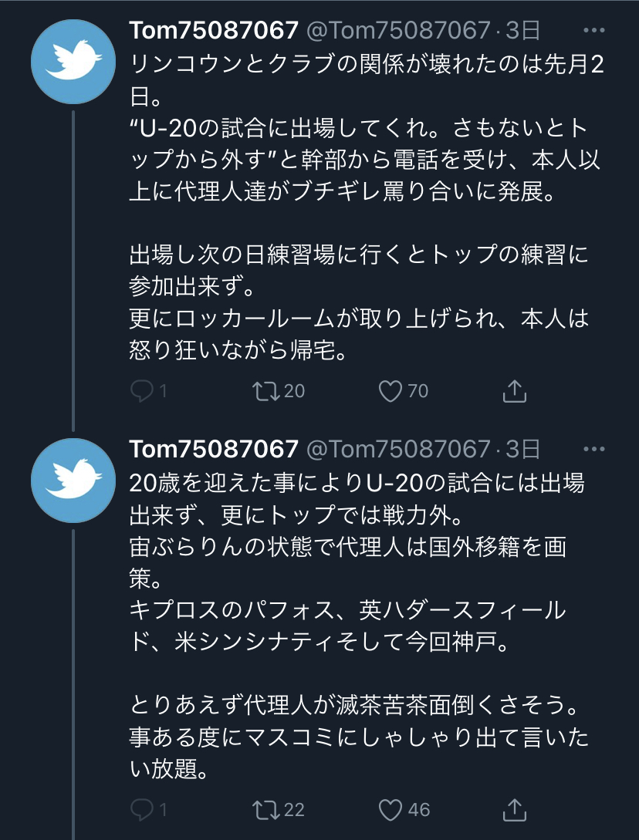Share the second tweet via share icon
Screen dimensions: 639x840
pos(514,809)
